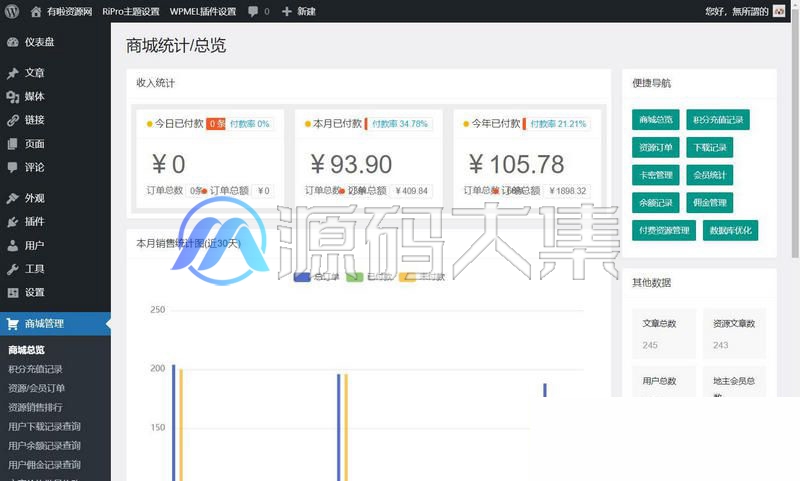Click the 工具 wrench icon
Image resolution: width=800 pixels, height=481 pixels.
(x=13, y=269)
